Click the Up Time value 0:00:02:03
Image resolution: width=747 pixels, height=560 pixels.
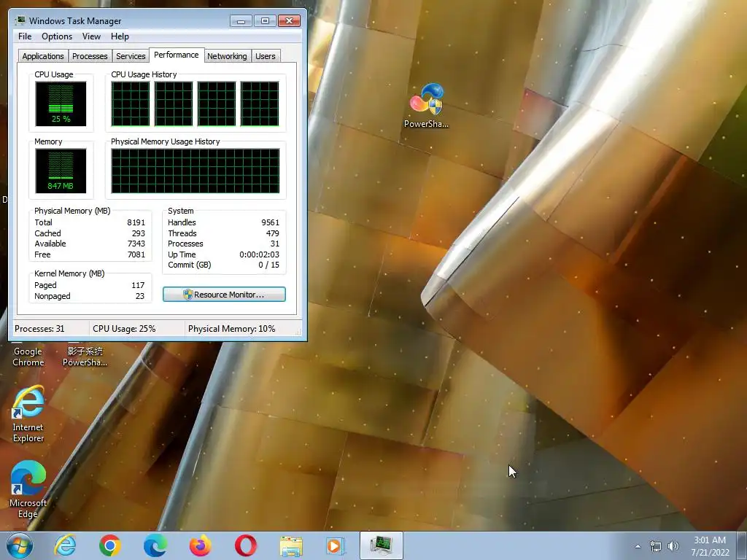point(259,254)
